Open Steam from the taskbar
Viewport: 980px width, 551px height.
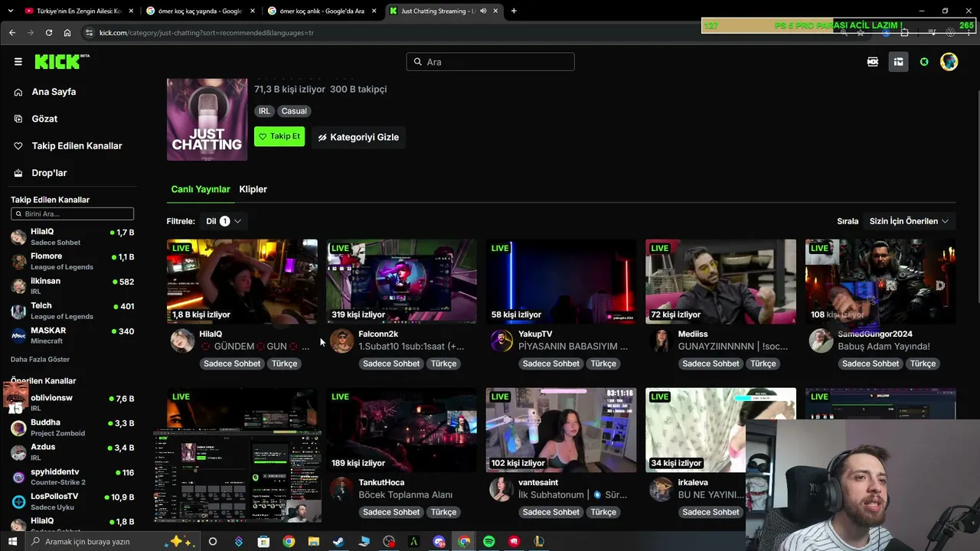pos(338,542)
